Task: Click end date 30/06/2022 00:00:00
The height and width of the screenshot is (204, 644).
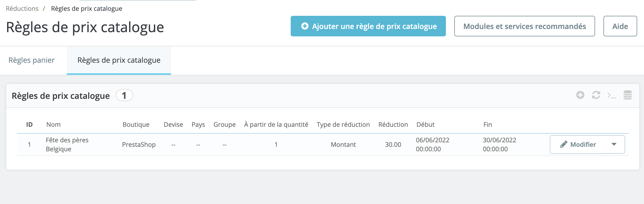Action: coord(499,144)
